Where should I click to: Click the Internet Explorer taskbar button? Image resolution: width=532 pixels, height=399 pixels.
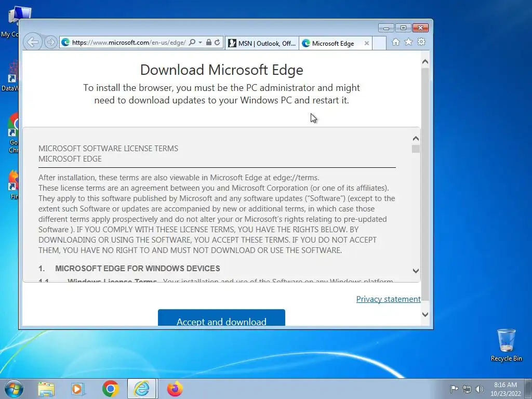point(141,389)
